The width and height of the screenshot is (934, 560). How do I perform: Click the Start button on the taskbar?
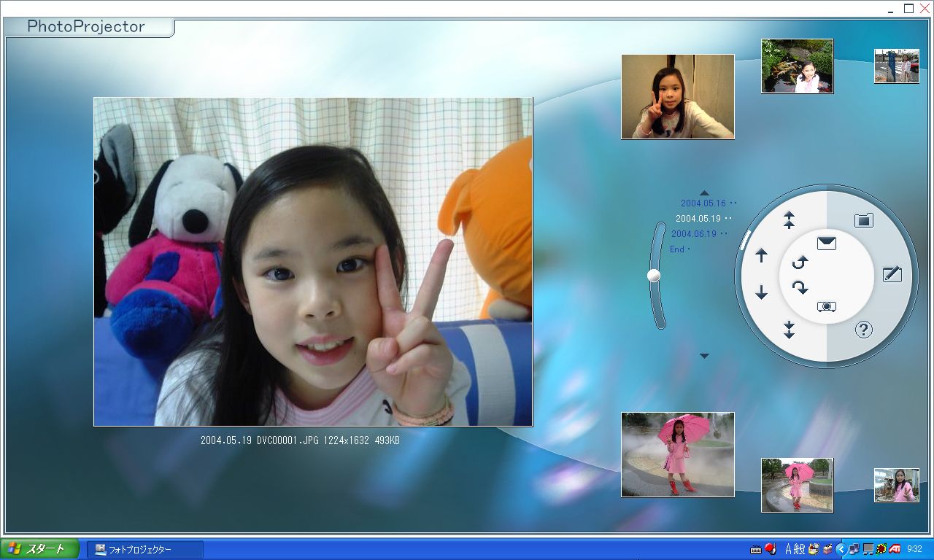pyautogui.click(x=39, y=549)
